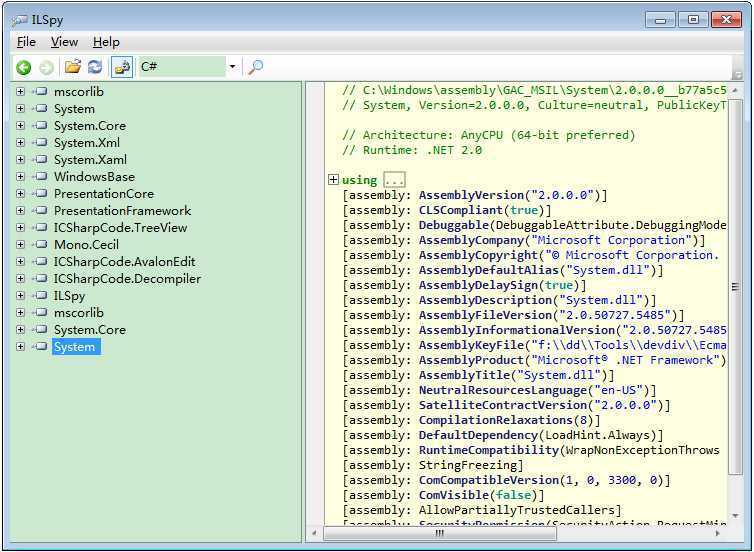Click the ILSpy title bar app icon

20,20
